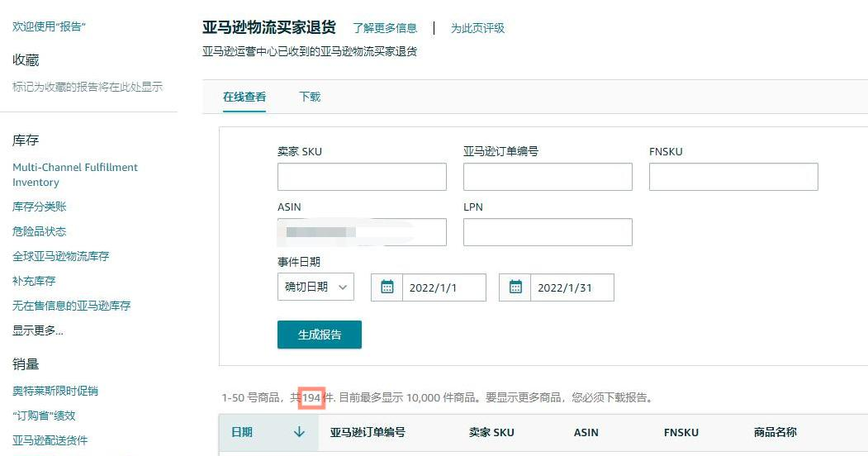Image resolution: width=868 pixels, height=456 pixels.
Task: Click the 商品名称 column header
Action: (x=775, y=432)
